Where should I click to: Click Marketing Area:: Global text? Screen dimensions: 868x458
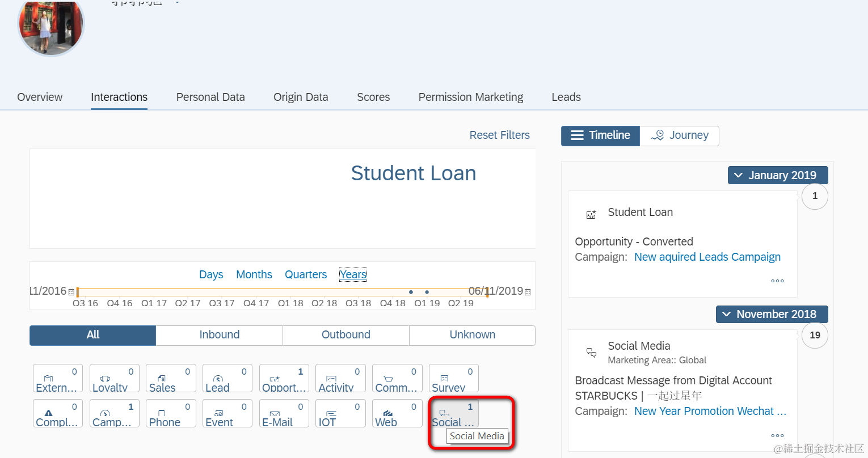click(x=657, y=360)
